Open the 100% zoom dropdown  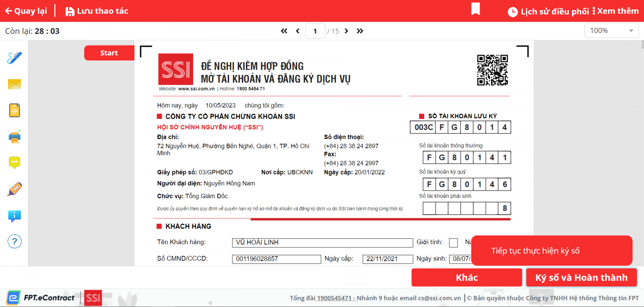pyautogui.click(x=611, y=31)
